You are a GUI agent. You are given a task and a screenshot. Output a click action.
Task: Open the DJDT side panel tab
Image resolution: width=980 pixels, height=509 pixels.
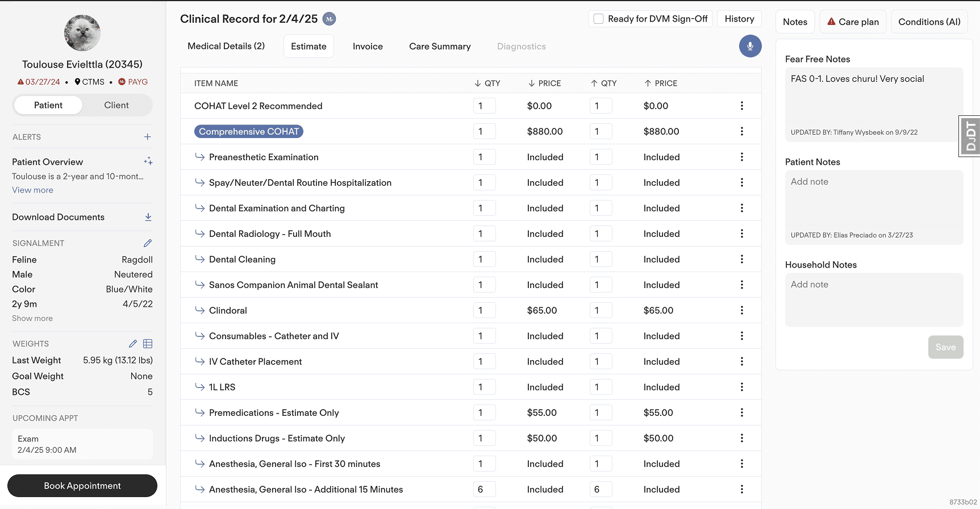[x=969, y=136]
